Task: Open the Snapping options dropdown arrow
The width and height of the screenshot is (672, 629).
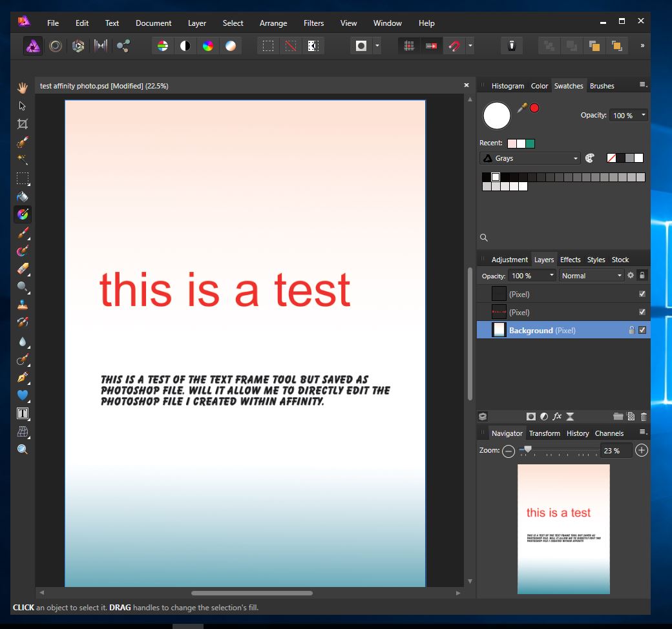Action: pyautogui.click(x=470, y=46)
